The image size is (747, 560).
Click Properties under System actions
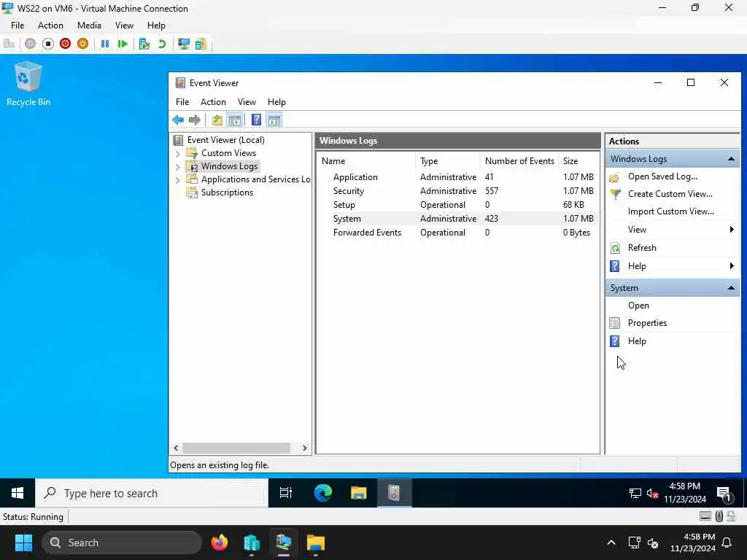[x=647, y=323]
